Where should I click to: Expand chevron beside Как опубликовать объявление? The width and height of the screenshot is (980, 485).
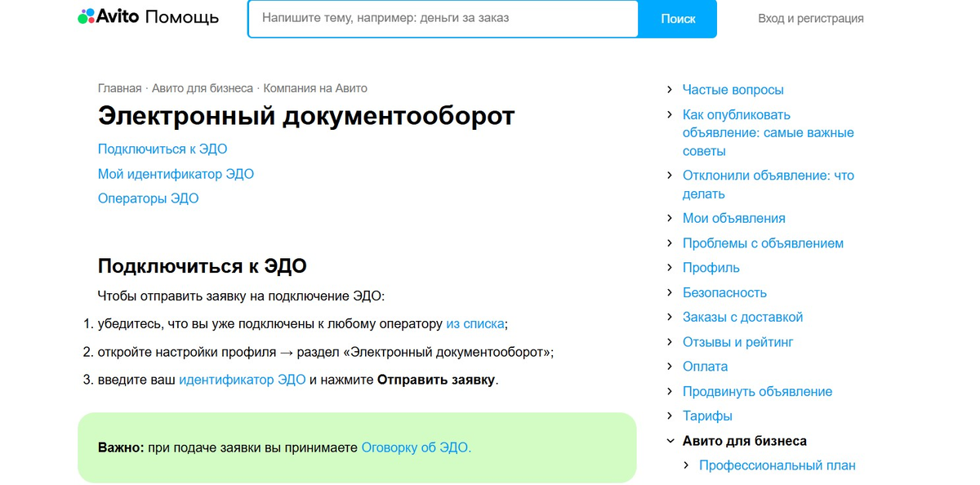pyautogui.click(x=670, y=115)
